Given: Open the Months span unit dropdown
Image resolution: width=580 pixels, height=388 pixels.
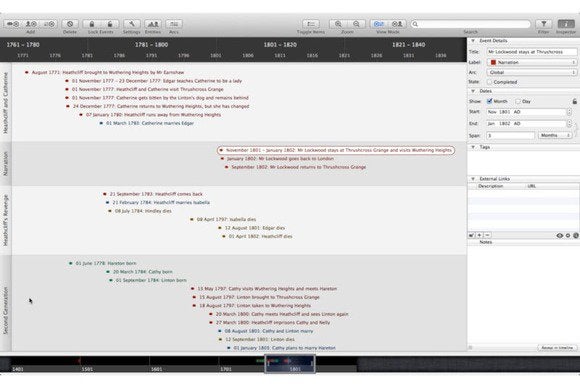Looking at the screenshot, I should pos(555,135).
